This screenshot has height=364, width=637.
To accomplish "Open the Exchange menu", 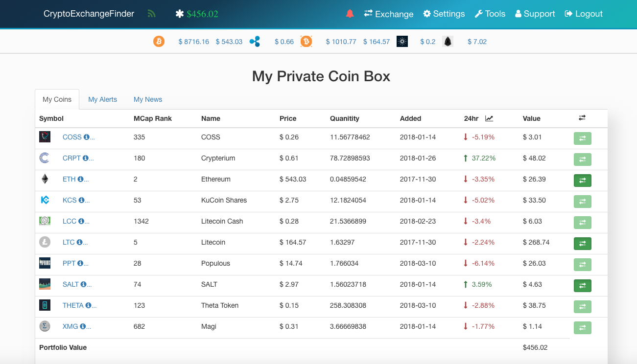I will tap(389, 14).
